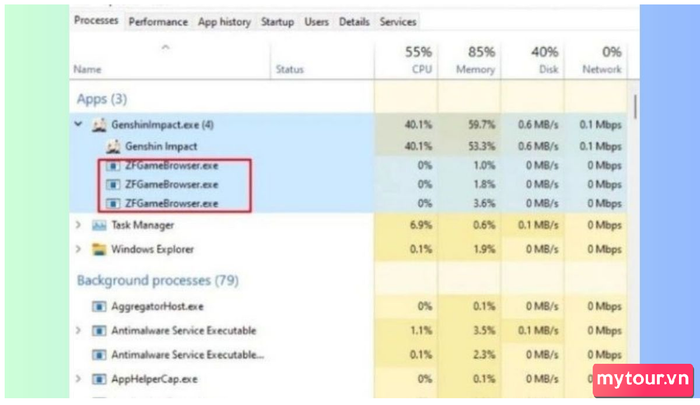Switch to the Performance tab

tap(158, 21)
